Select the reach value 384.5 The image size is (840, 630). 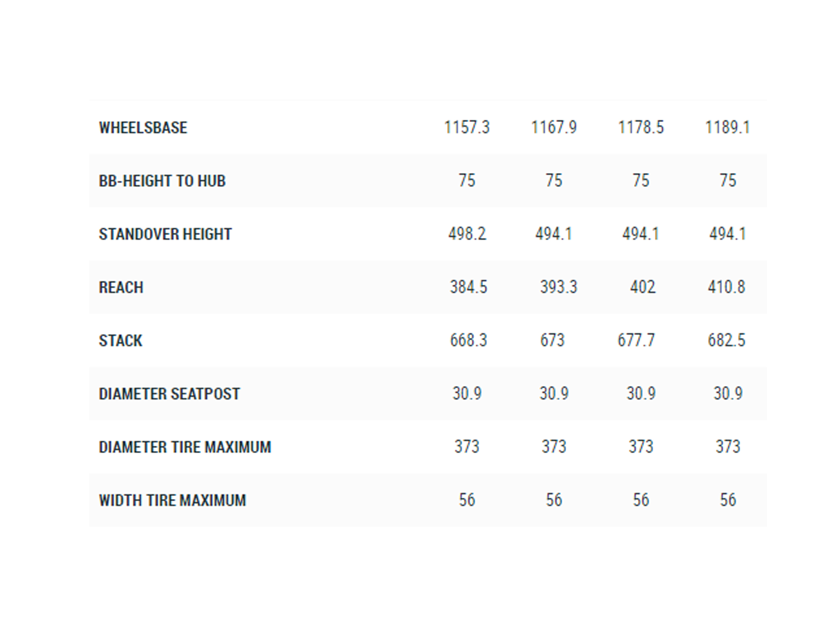(x=468, y=287)
